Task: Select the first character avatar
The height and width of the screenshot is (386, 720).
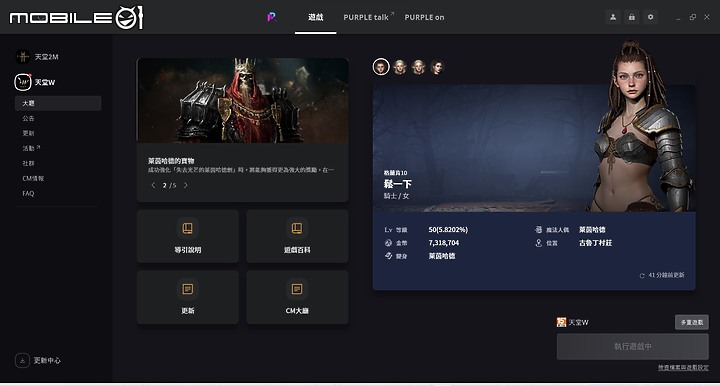Action: (381, 67)
